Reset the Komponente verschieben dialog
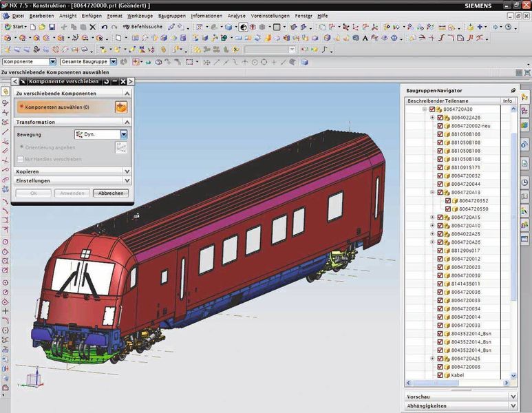 107,81
